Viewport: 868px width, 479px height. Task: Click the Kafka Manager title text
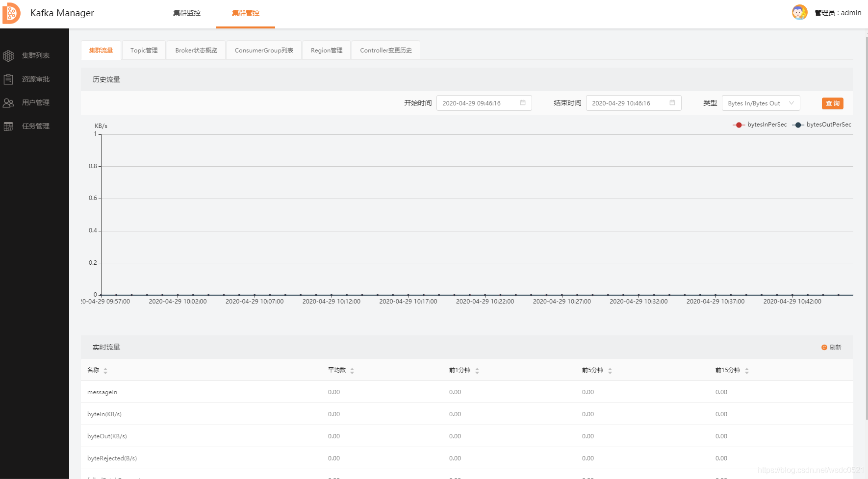[x=62, y=13]
